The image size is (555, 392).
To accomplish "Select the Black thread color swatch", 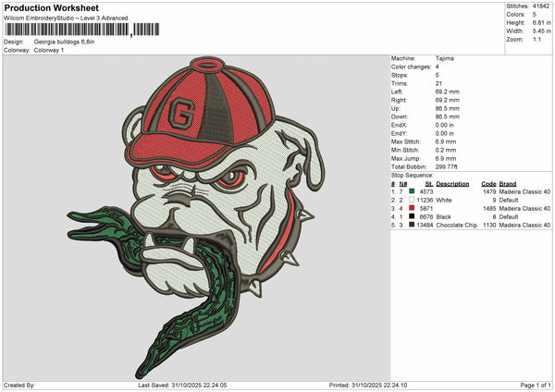I will coord(412,216).
